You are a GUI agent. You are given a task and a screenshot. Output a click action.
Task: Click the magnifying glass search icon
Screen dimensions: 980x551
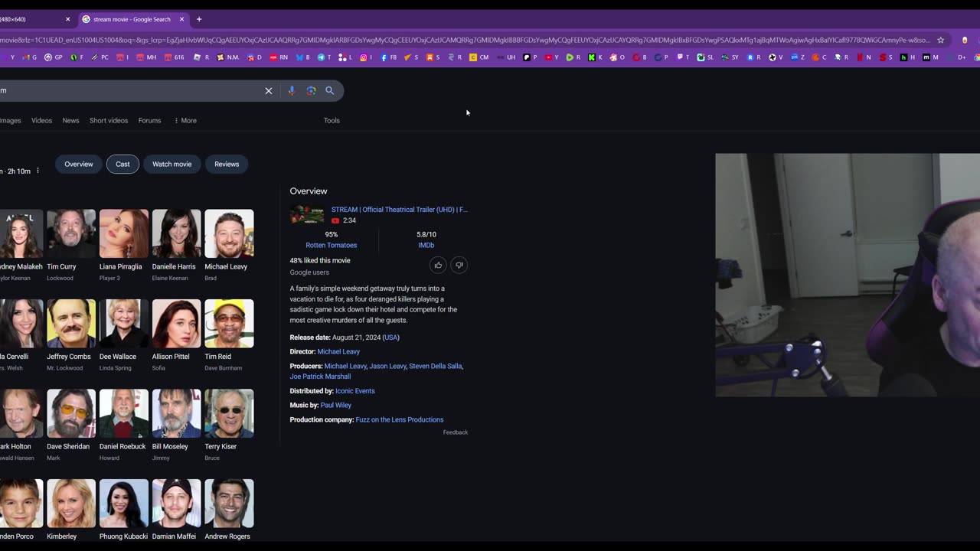(x=330, y=90)
